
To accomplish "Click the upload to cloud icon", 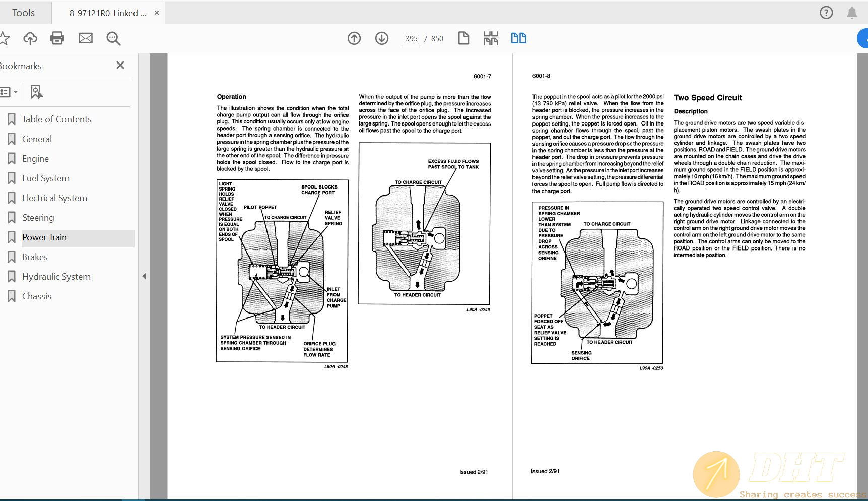I will [30, 38].
